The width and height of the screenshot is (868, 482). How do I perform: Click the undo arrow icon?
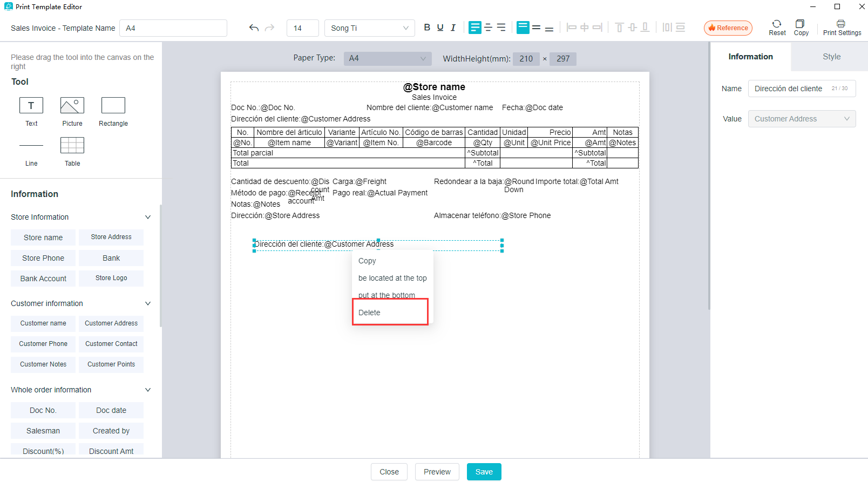(x=254, y=28)
